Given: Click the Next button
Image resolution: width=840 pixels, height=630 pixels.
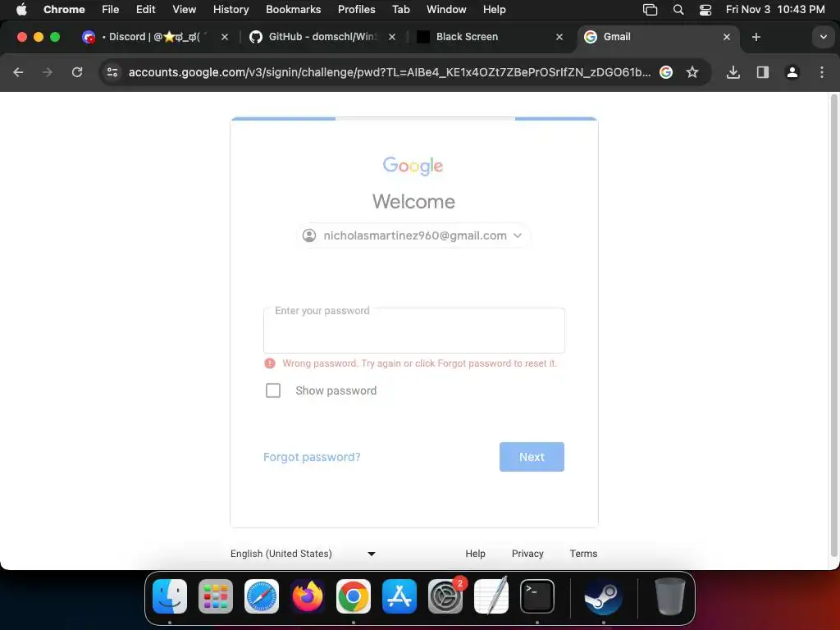Looking at the screenshot, I should [x=532, y=457].
